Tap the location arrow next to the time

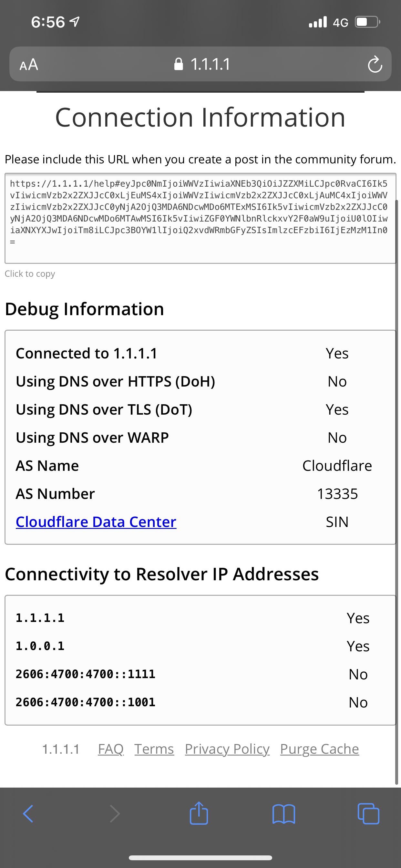pos(75,22)
